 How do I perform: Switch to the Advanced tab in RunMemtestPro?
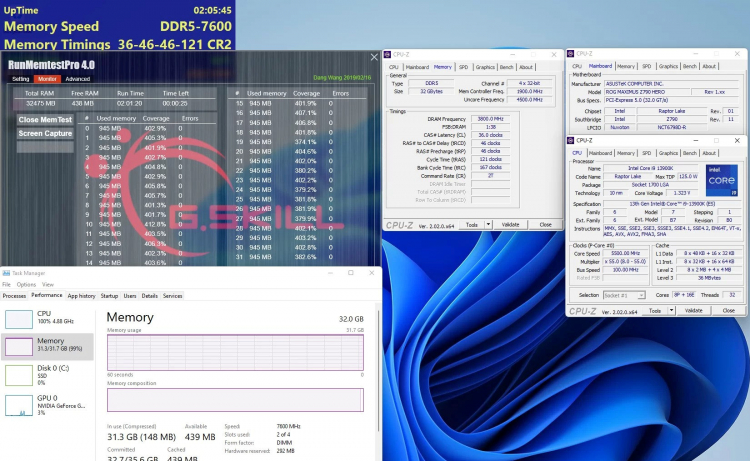point(78,78)
